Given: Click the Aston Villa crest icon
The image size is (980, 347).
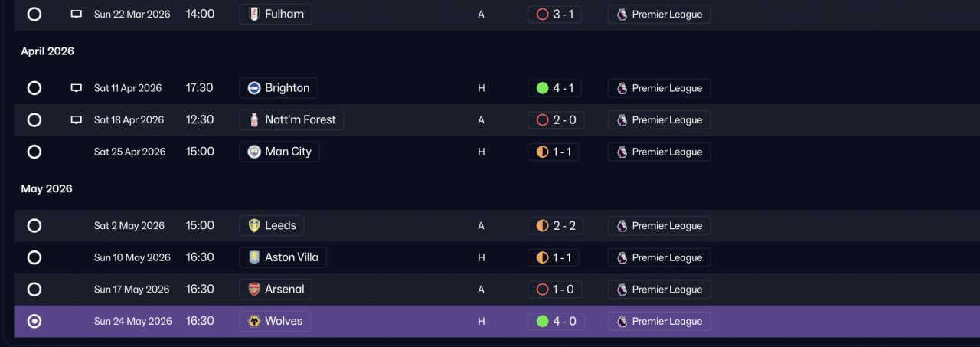Looking at the screenshot, I should (x=254, y=257).
